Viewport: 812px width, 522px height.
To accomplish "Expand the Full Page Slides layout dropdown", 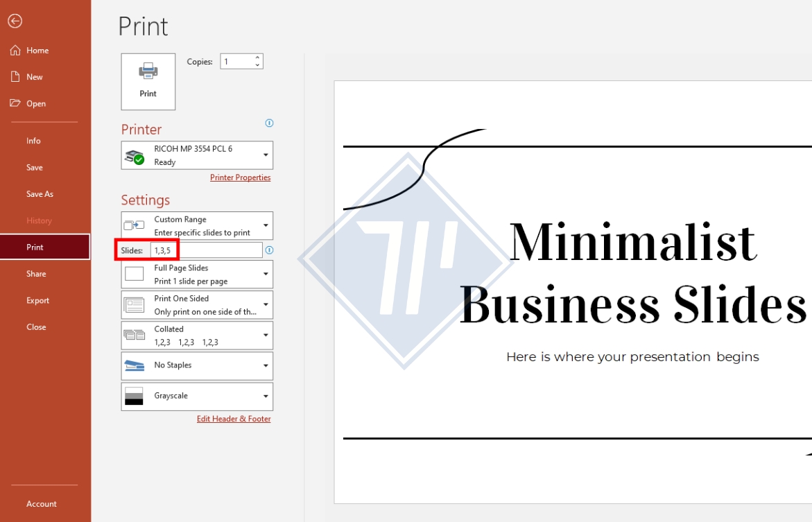I will [266, 275].
